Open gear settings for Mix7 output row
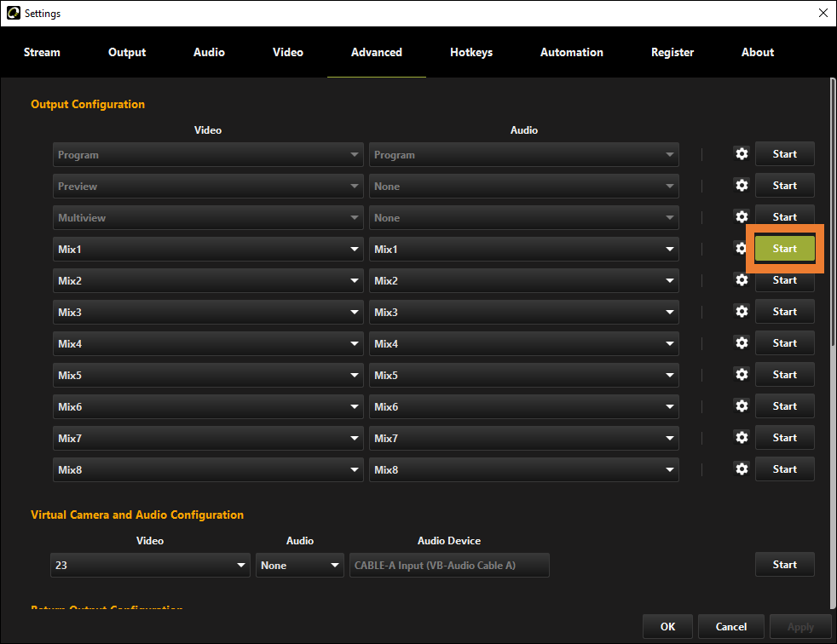 [x=742, y=438]
